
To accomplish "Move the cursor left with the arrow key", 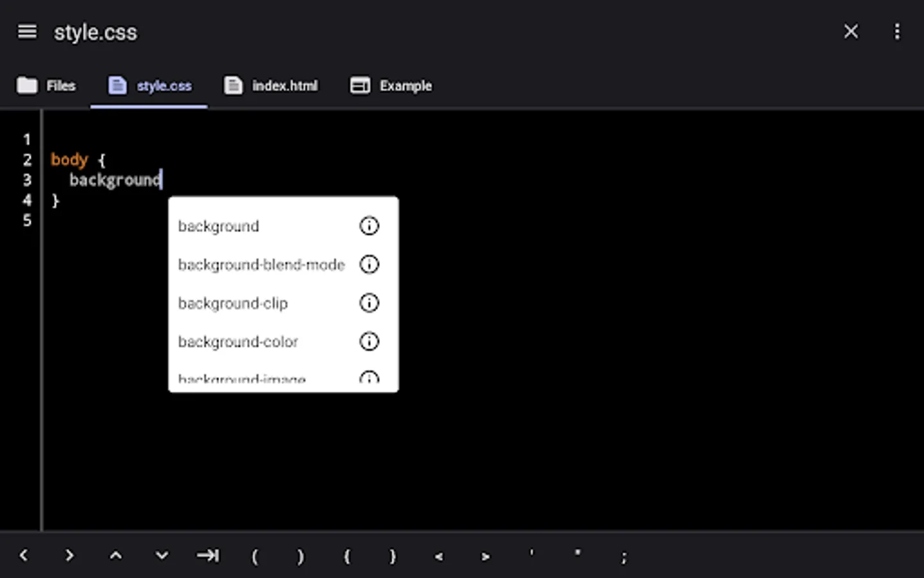I will click(24, 556).
